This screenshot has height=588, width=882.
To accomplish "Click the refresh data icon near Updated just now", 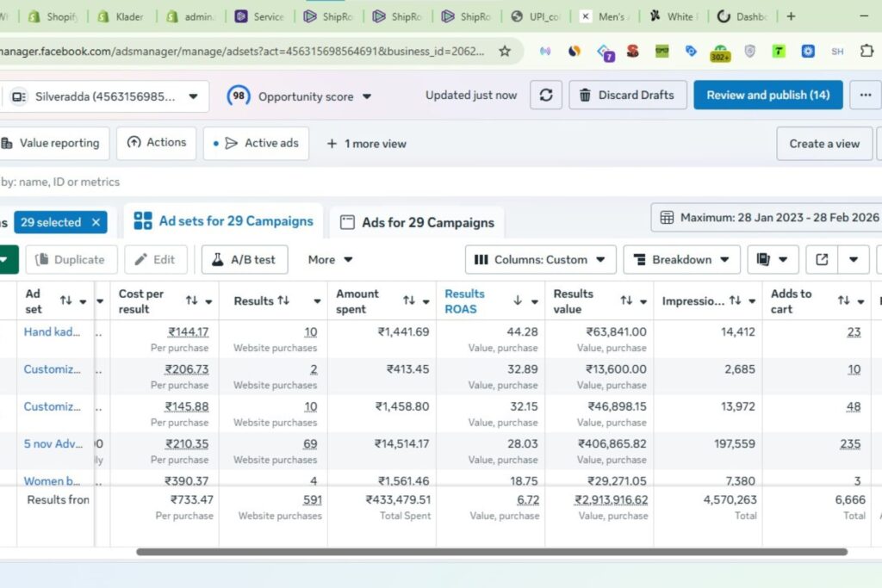I will point(546,95).
